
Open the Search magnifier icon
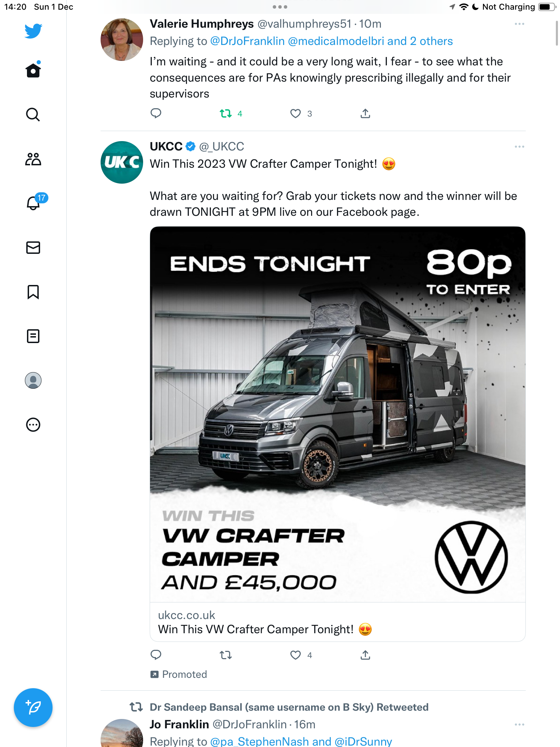click(33, 114)
